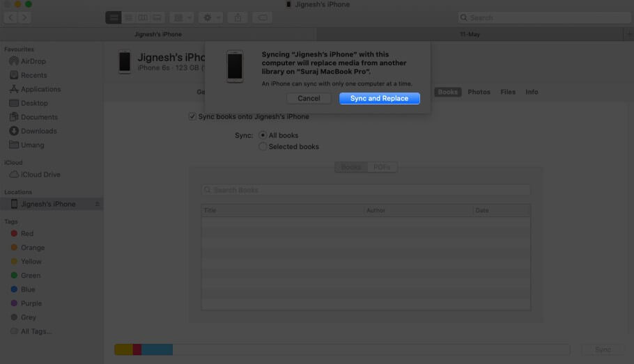Sort by the Author column header
634x364 pixels.
click(418, 210)
